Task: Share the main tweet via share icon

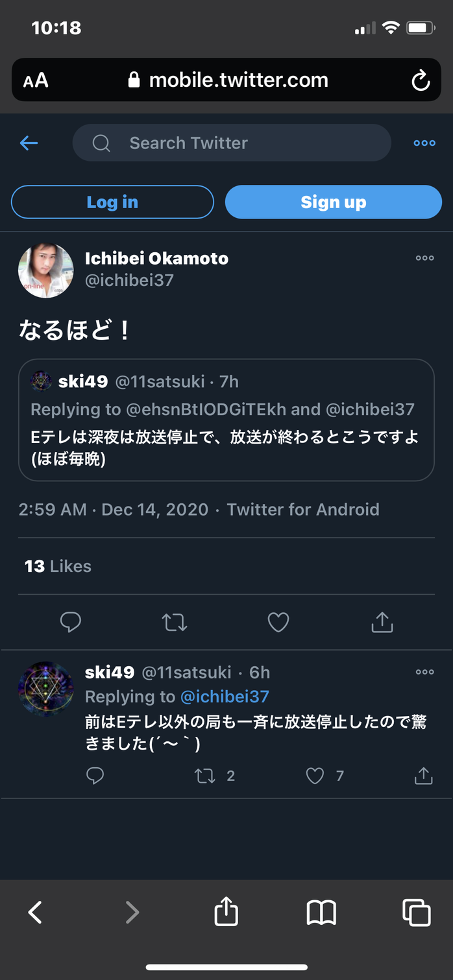Action: click(382, 622)
